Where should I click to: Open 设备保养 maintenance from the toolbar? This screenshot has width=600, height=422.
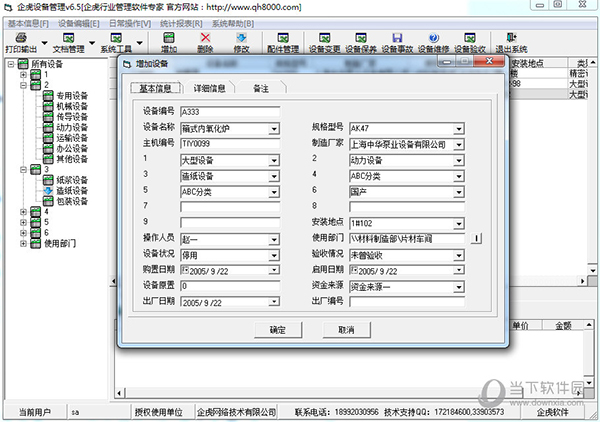361,41
